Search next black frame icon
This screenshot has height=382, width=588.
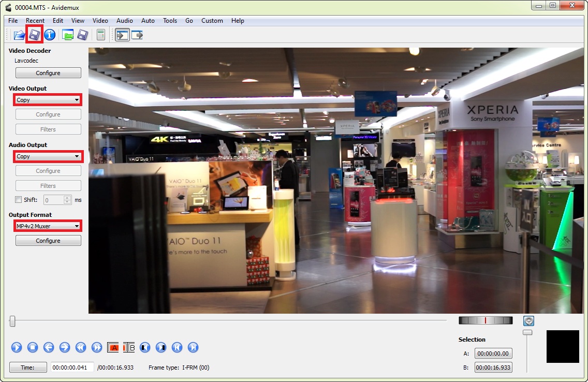coord(161,347)
